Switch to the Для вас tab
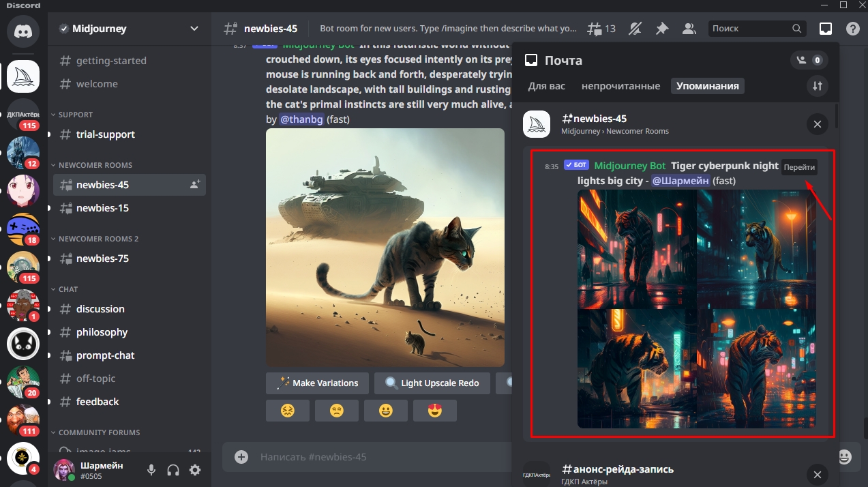This screenshot has height=487, width=868. point(547,86)
